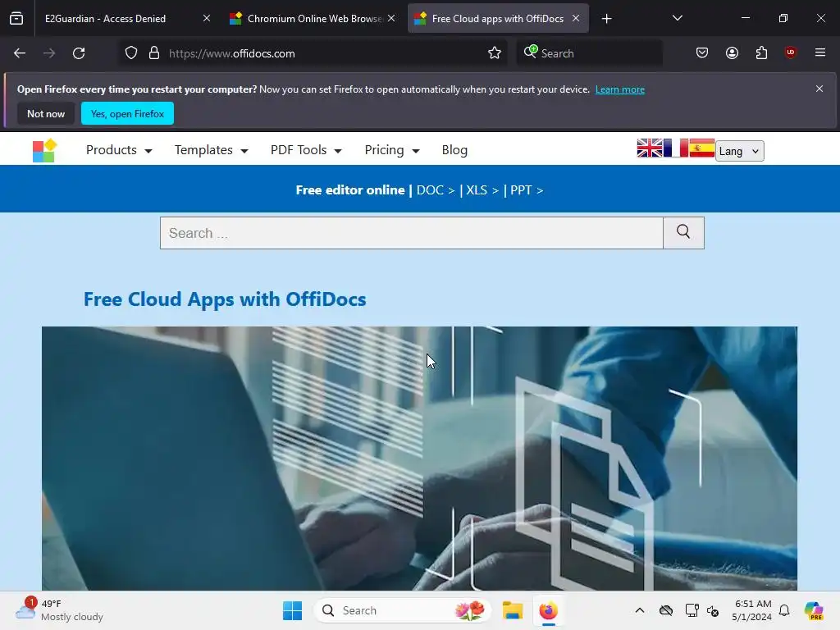Click into the OffiDocs Search field
This screenshot has height=630, width=840.
(412, 233)
